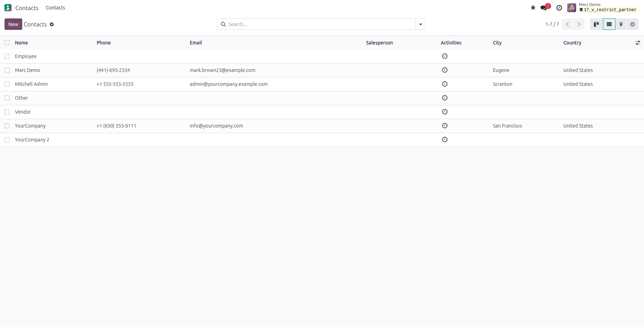
Task: Click the Contacts app name link
Action: click(27, 8)
